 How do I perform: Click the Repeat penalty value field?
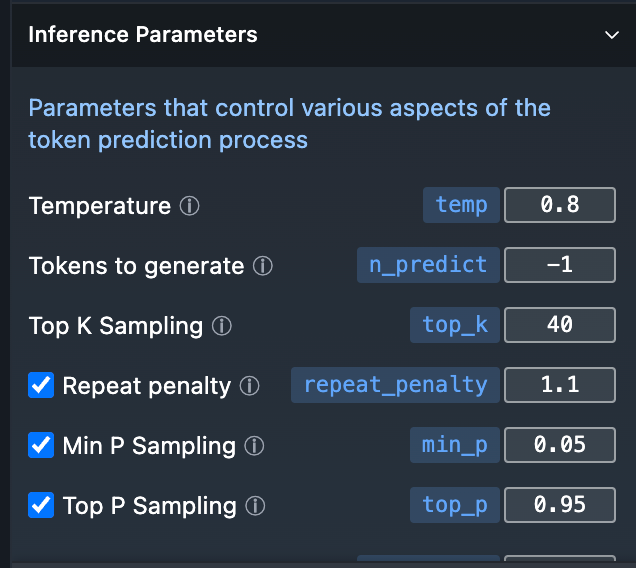[x=559, y=385]
